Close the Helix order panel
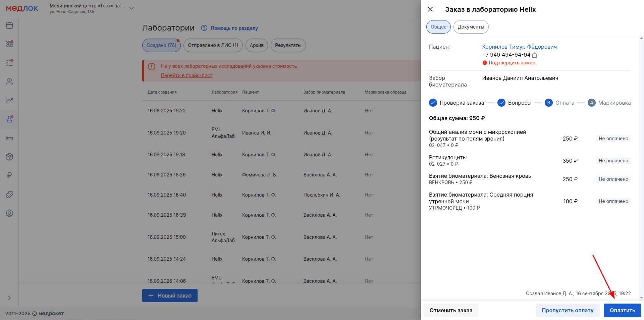 point(430,9)
